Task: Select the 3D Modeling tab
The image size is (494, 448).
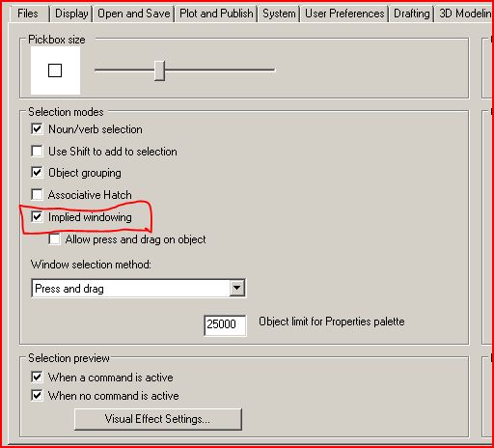Action: (464, 14)
